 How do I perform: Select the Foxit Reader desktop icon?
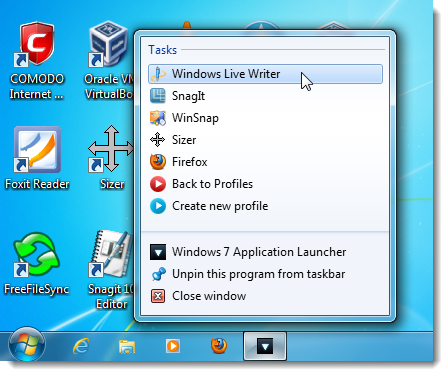tap(37, 158)
